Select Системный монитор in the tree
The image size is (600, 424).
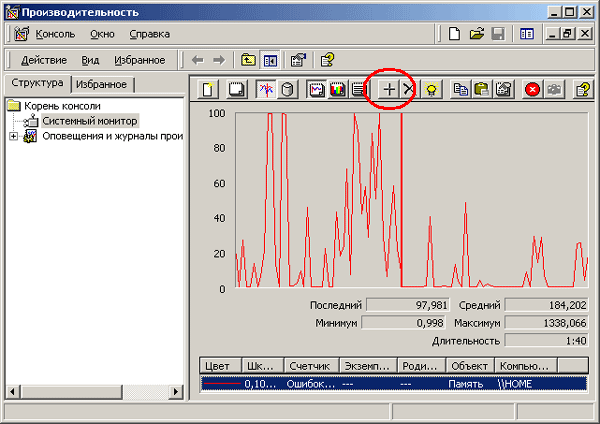click(x=90, y=121)
